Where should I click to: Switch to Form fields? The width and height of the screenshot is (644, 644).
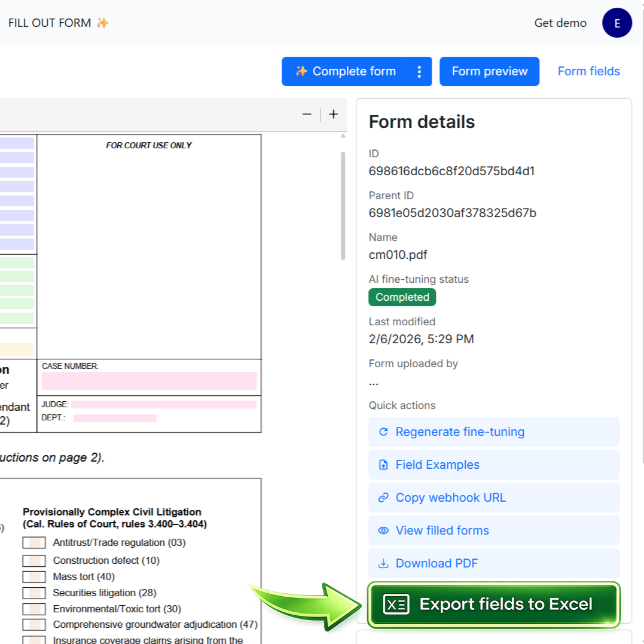pyautogui.click(x=588, y=71)
